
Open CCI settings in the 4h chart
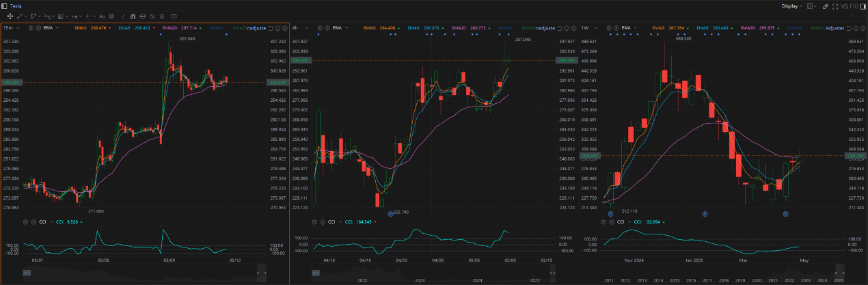(x=314, y=221)
